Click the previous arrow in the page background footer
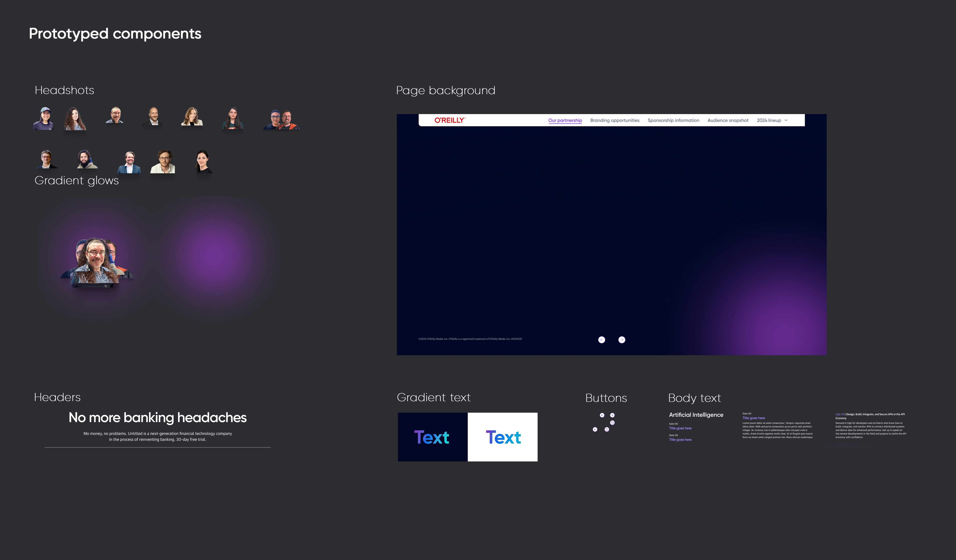 [x=602, y=340]
